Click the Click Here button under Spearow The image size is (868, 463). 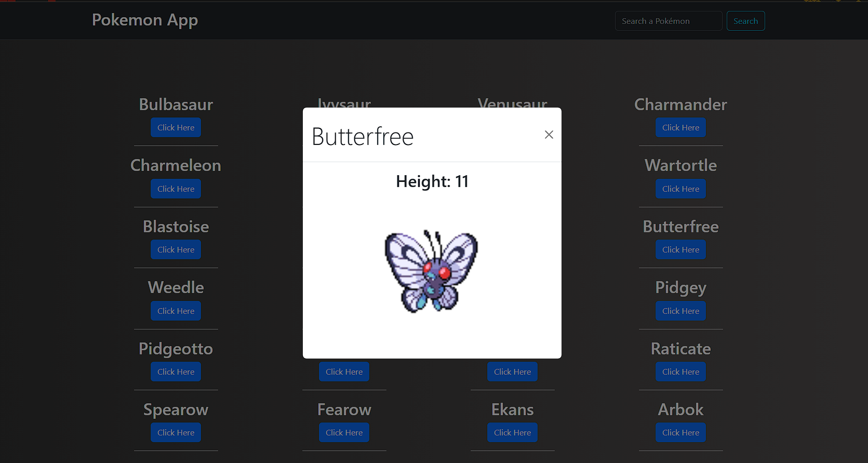pos(176,432)
